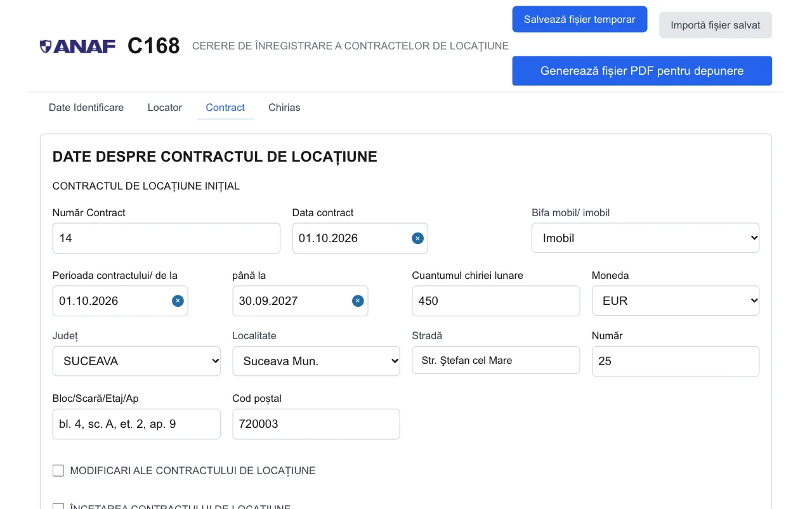Screen dimensions: 812x509
Task: Open the Localitate Suceava Mun. dropdown
Action: point(316,361)
